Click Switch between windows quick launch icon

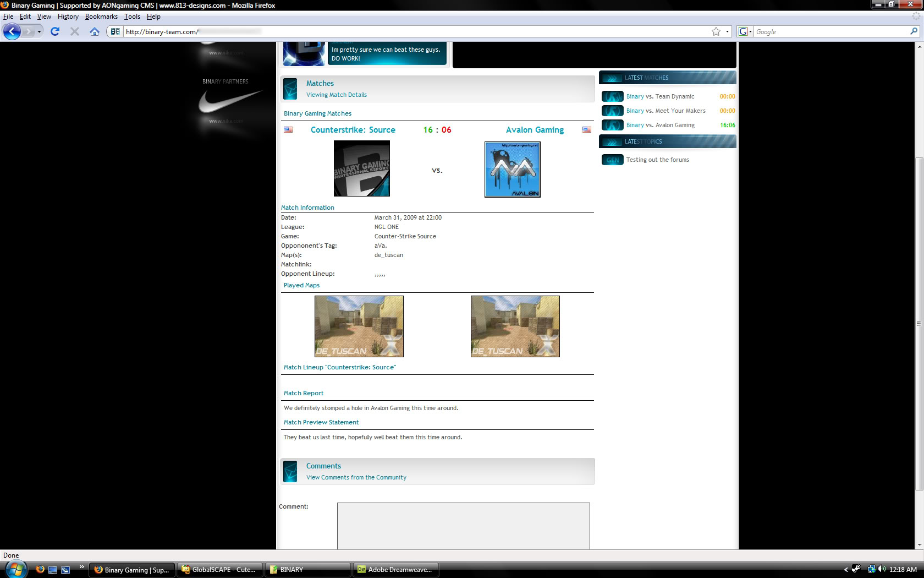[65, 570]
